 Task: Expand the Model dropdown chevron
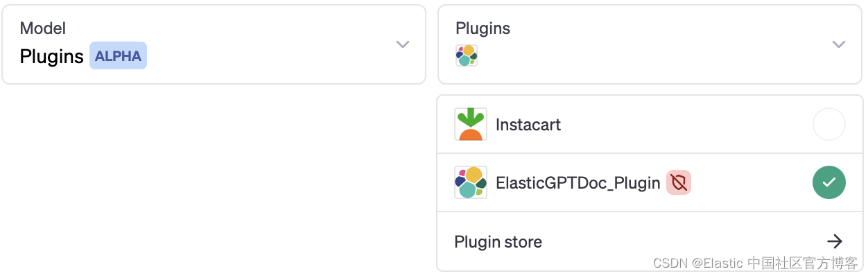pos(403,44)
